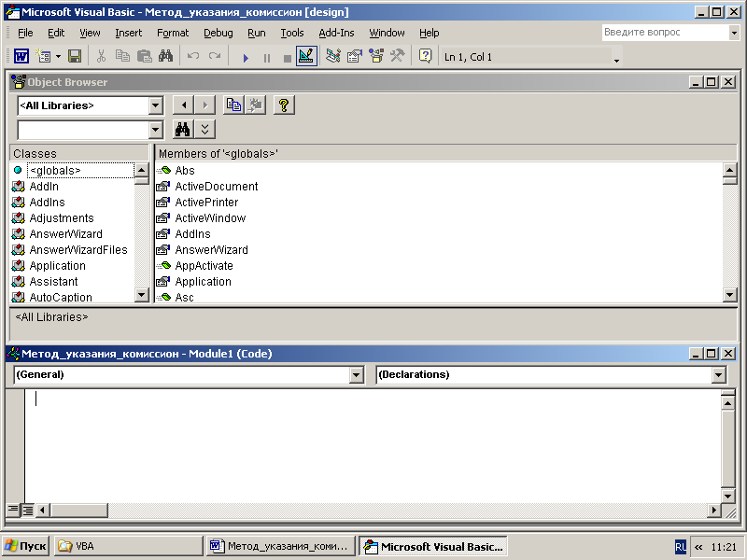Click the Undo arrow icon
The height and width of the screenshot is (560, 747).
tap(193, 57)
